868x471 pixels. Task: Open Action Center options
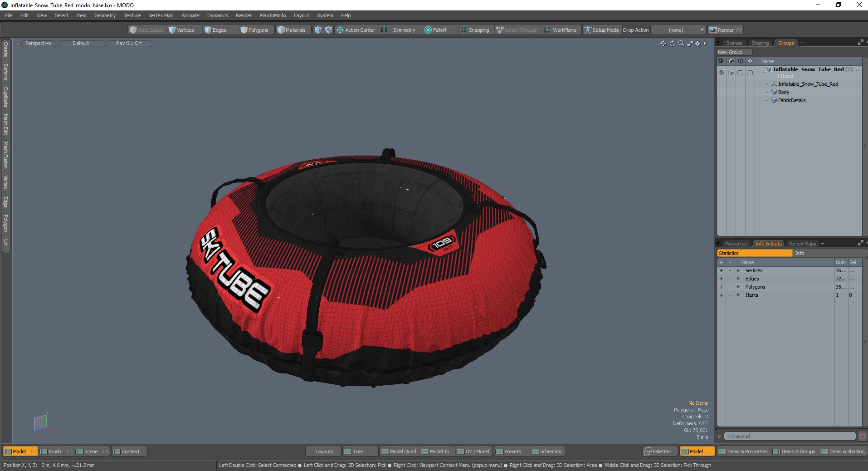point(356,30)
